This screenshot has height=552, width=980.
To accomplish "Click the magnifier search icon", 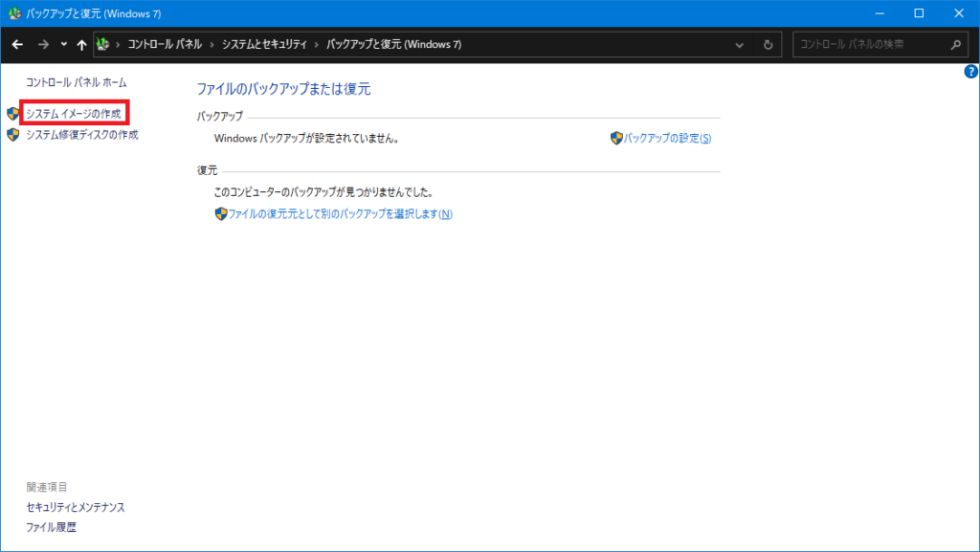I will (956, 44).
